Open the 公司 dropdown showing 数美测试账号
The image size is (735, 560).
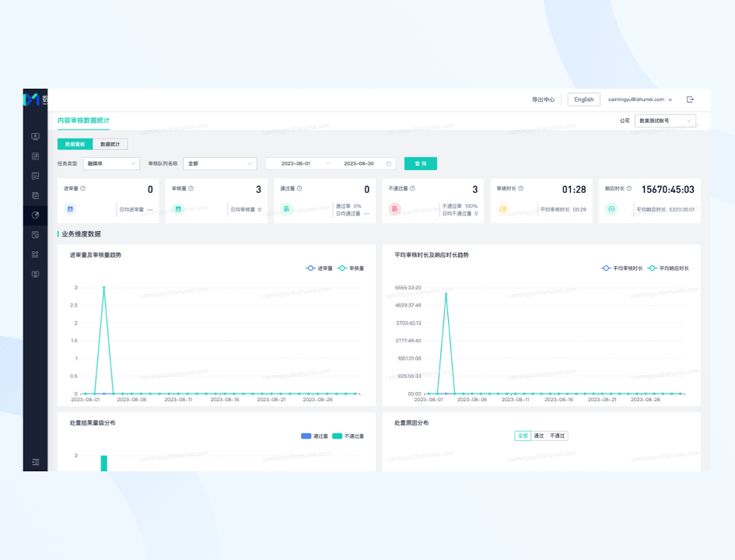[x=665, y=121]
